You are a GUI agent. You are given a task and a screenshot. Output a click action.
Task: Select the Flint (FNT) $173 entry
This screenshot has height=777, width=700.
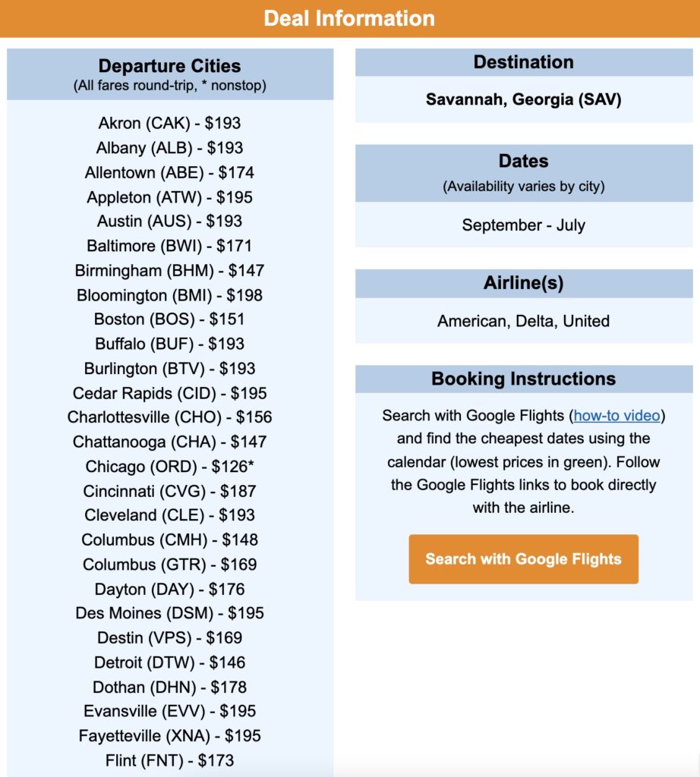click(x=170, y=760)
